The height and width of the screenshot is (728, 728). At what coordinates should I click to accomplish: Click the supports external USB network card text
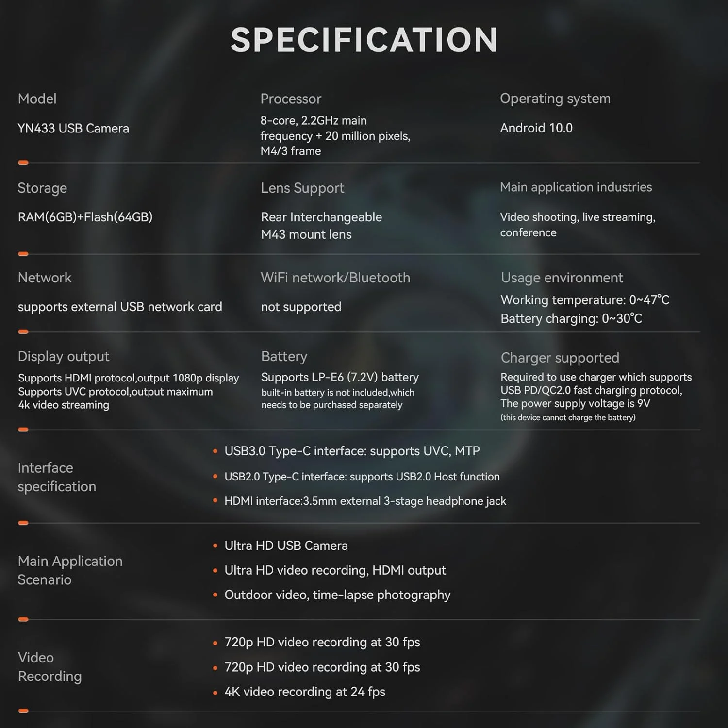(x=120, y=307)
